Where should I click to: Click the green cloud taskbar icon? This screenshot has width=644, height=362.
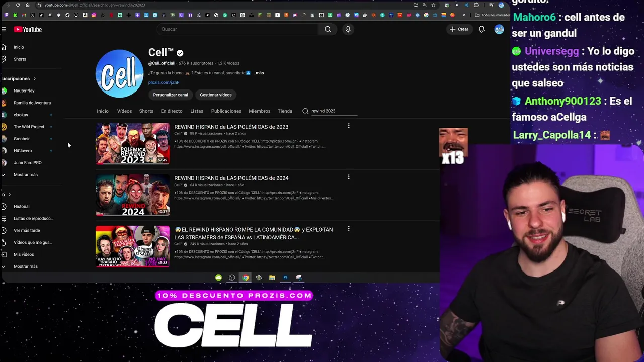[x=218, y=277]
